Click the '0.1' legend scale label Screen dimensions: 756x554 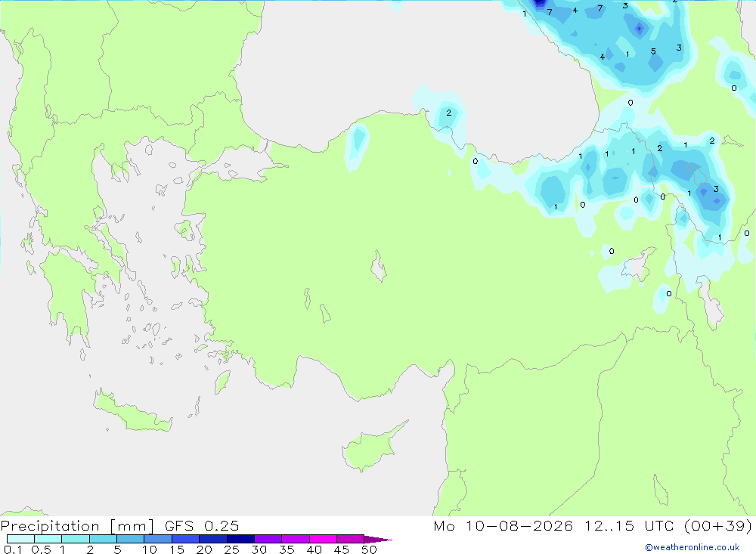click(13, 549)
